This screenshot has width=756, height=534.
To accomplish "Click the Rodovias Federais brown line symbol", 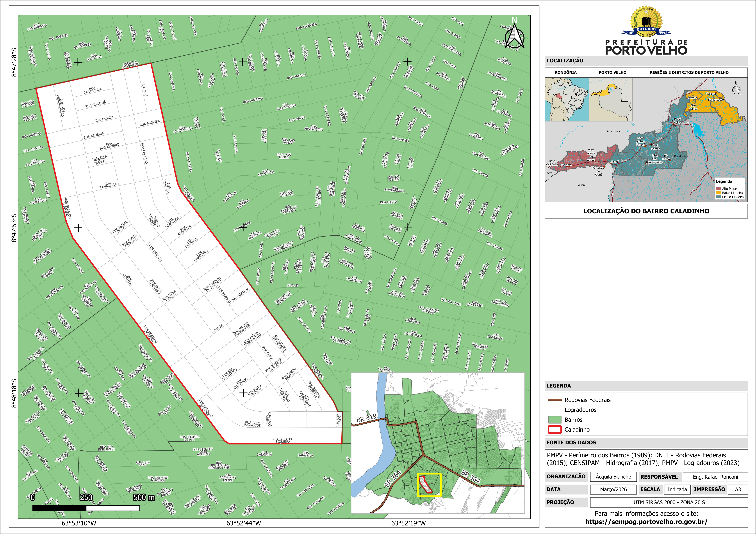I will click(555, 400).
